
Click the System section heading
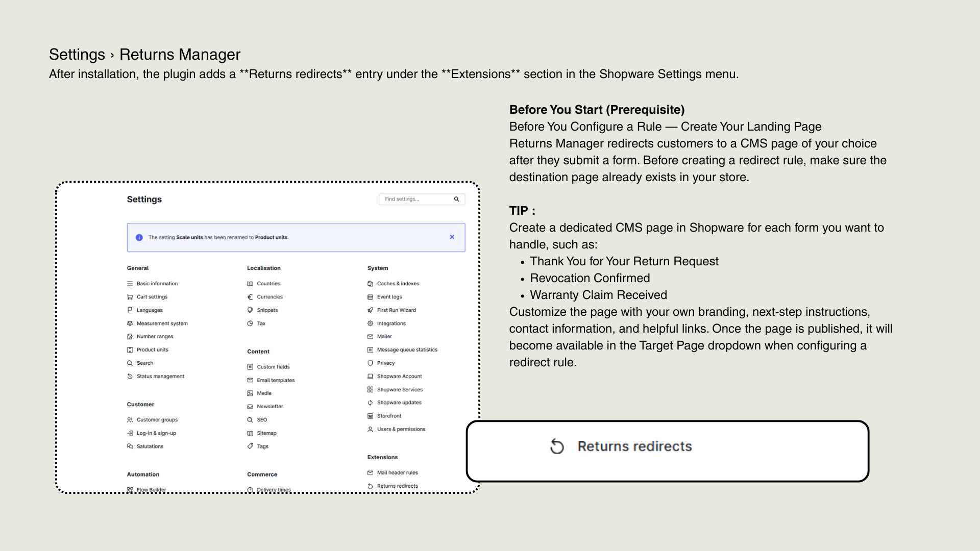click(x=378, y=268)
